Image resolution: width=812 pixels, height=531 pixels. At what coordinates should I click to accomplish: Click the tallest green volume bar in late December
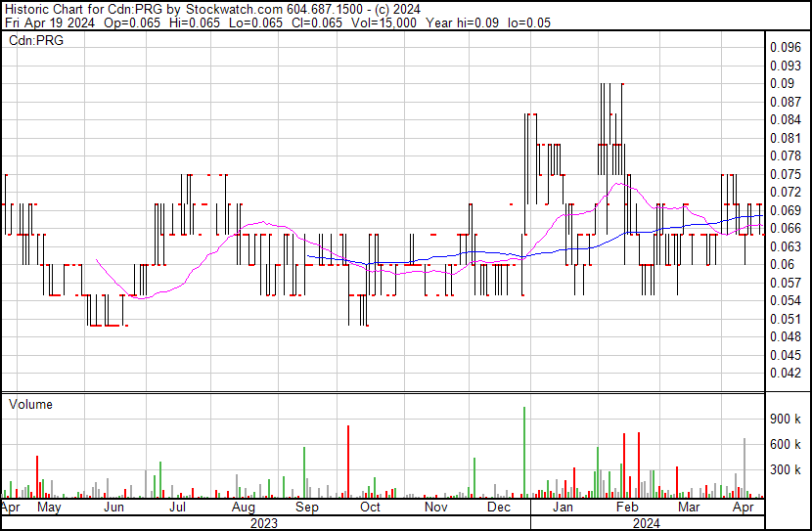point(525,452)
